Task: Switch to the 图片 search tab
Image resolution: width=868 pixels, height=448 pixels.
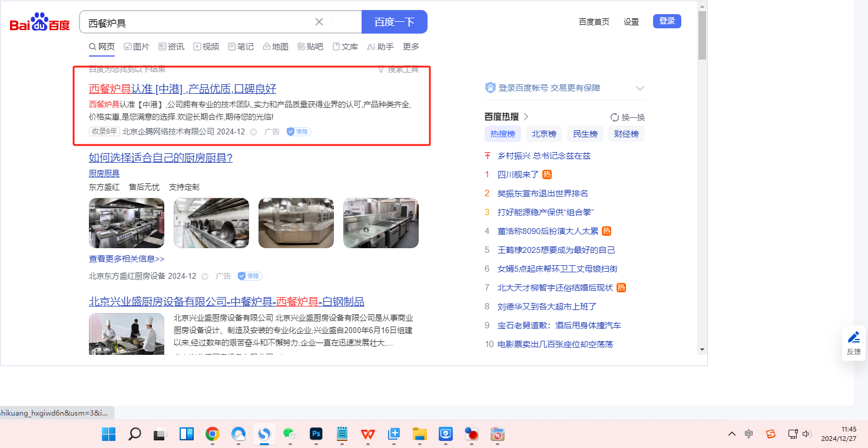Action: 136,47
